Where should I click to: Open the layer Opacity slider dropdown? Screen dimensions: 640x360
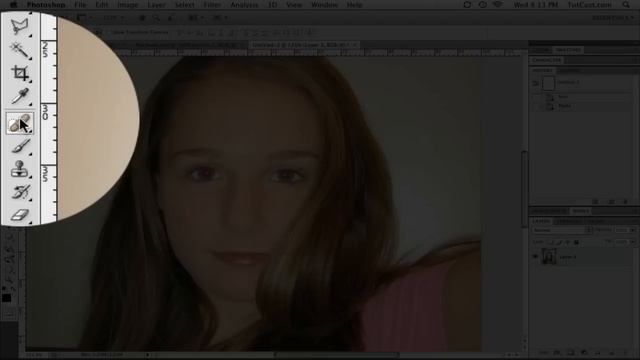pos(632,230)
